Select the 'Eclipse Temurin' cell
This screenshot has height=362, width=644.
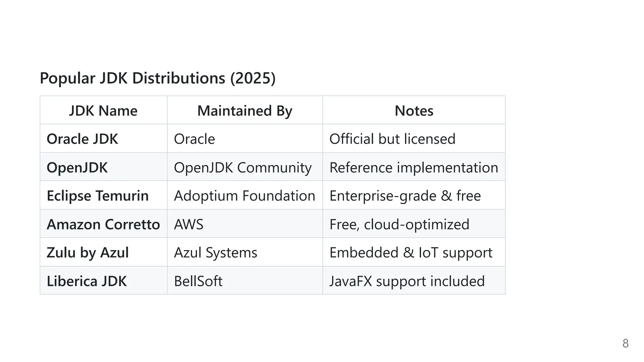click(103, 195)
